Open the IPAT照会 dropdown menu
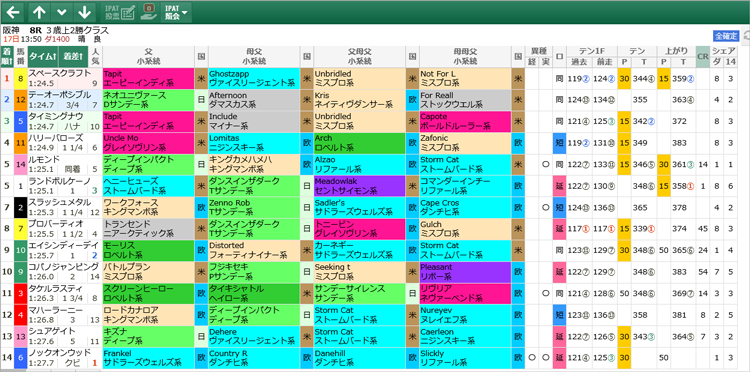 pos(176,12)
